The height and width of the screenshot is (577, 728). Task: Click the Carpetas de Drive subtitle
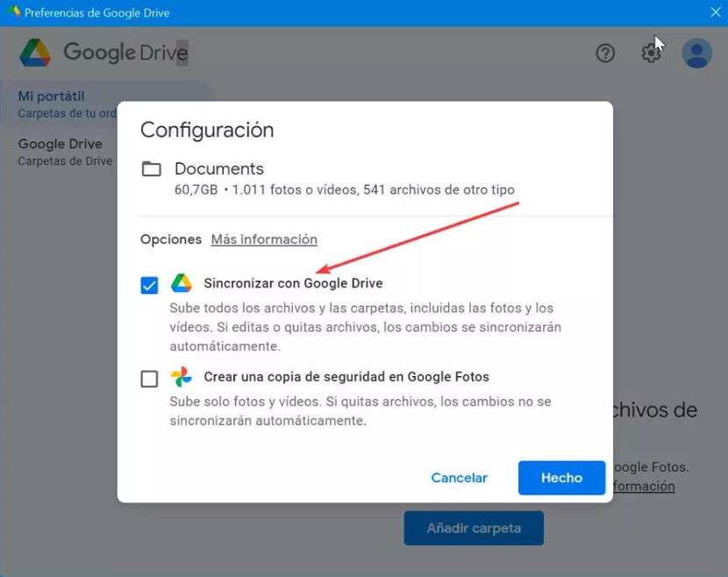tap(65, 161)
